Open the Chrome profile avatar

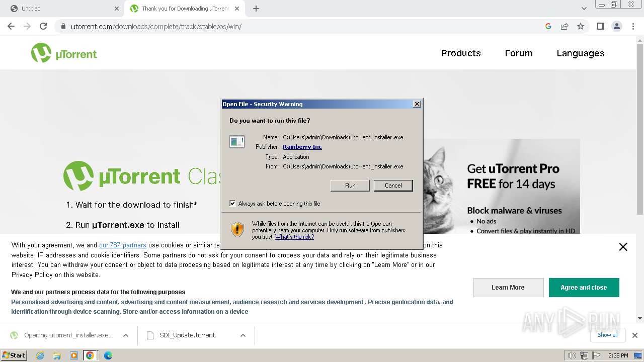point(616,26)
